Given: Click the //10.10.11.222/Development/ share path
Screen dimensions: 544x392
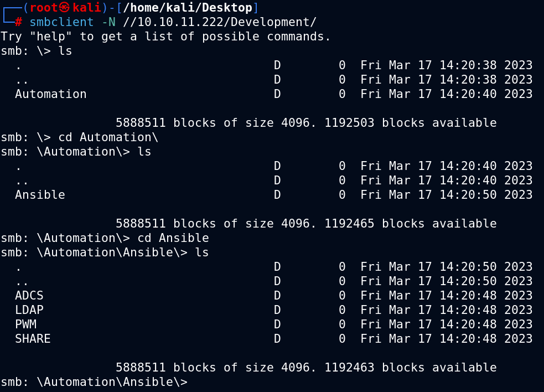Looking at the screenshot, I should coord(220,22).
